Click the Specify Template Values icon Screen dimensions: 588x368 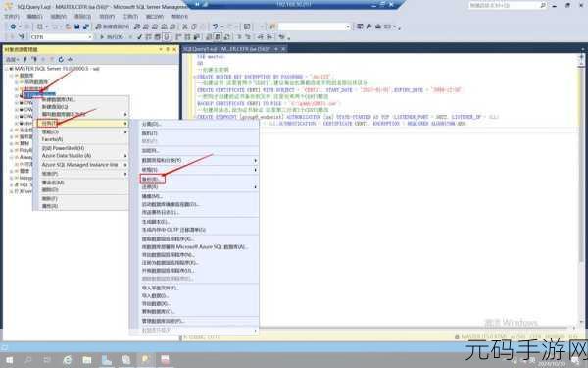[x=281, y=37]
